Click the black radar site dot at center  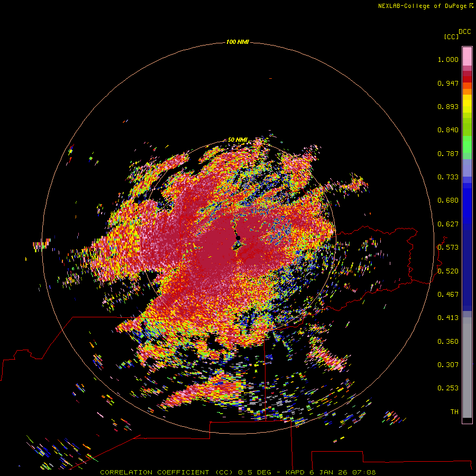click(x=238, y=237)
